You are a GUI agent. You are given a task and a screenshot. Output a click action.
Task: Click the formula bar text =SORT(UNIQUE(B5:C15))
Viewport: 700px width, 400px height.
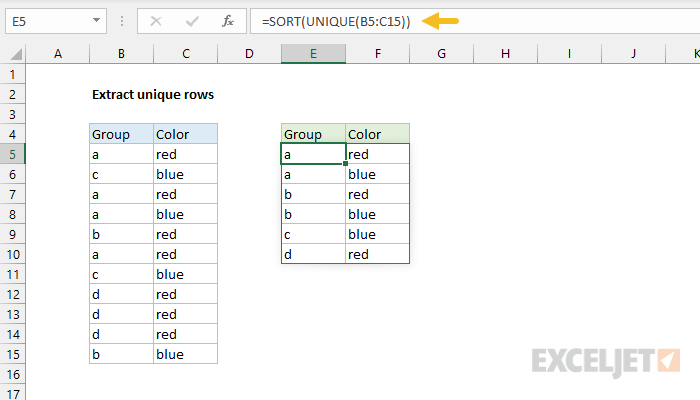click(x=336, y=21)
